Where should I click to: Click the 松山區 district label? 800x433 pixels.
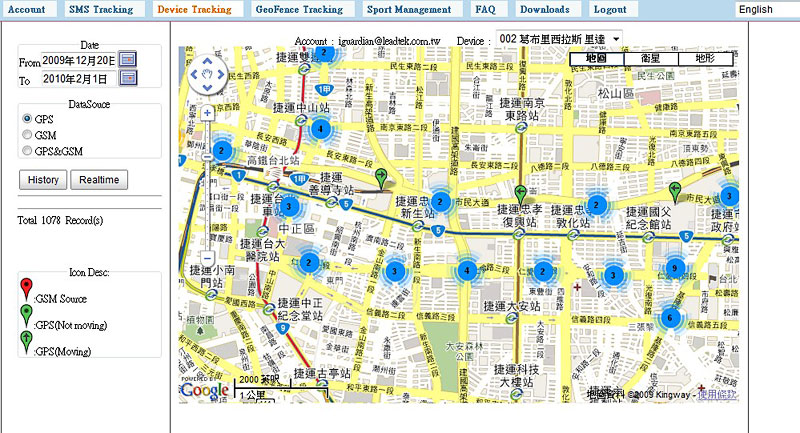coord(615,94)
